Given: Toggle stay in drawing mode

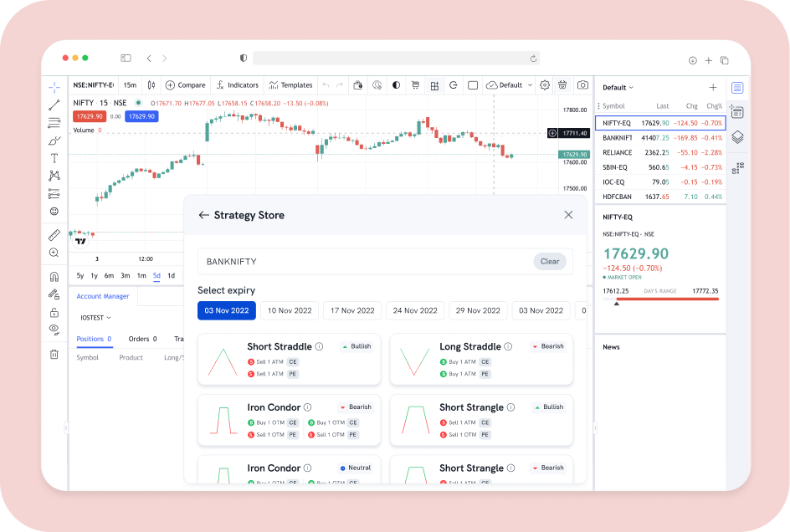Looking at the screenshot, I should [54, 294].
